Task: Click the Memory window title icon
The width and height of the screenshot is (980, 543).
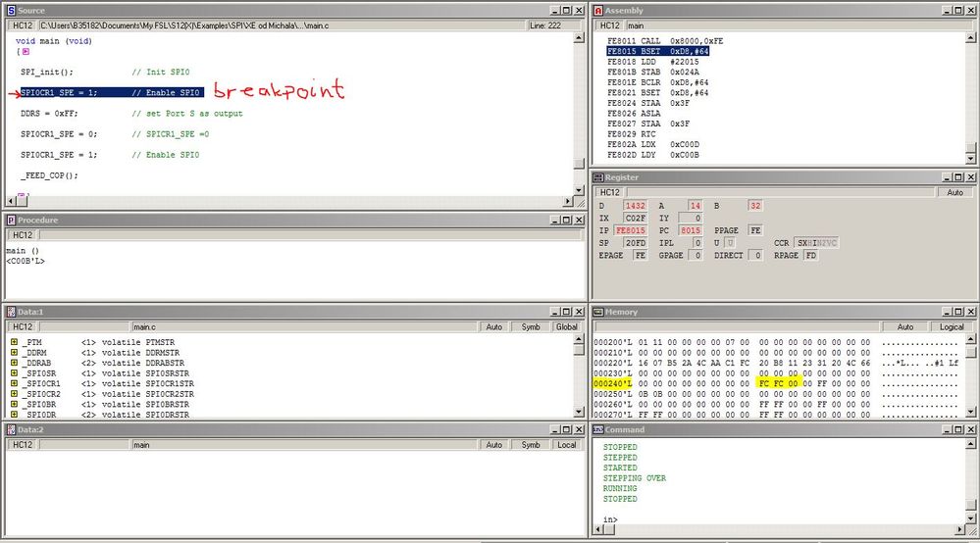Action: click(x=598, y=312)
